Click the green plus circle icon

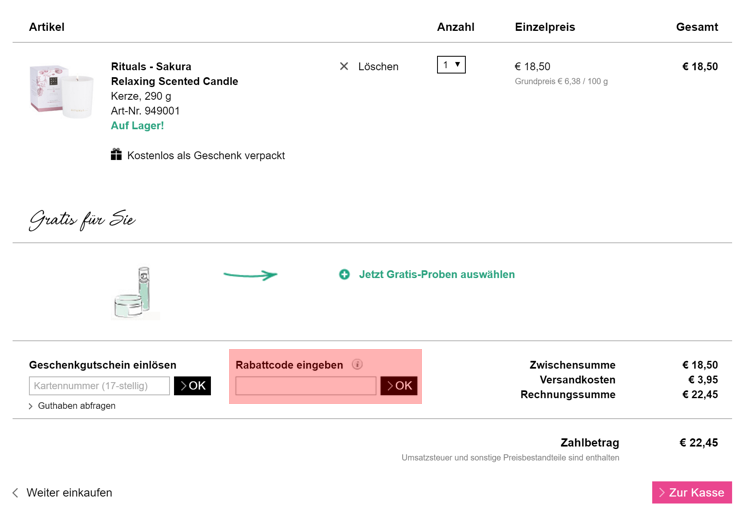point(345,274)
